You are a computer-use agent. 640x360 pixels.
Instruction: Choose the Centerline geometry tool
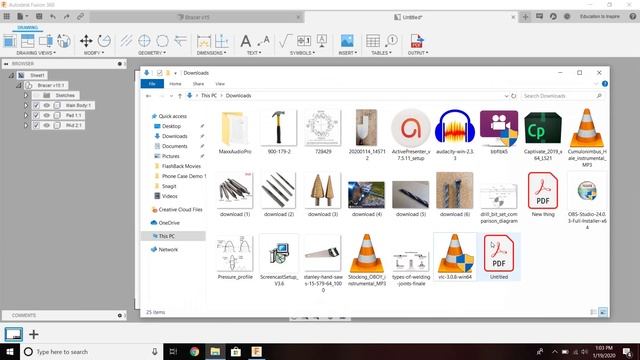pyautogui.click(x=127, y=41)
